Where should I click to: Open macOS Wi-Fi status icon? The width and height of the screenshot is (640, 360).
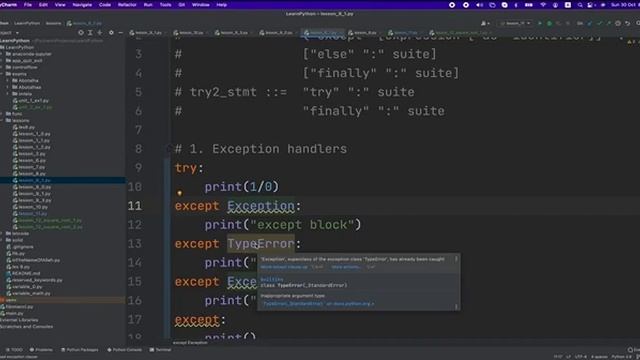click(543, 5)
